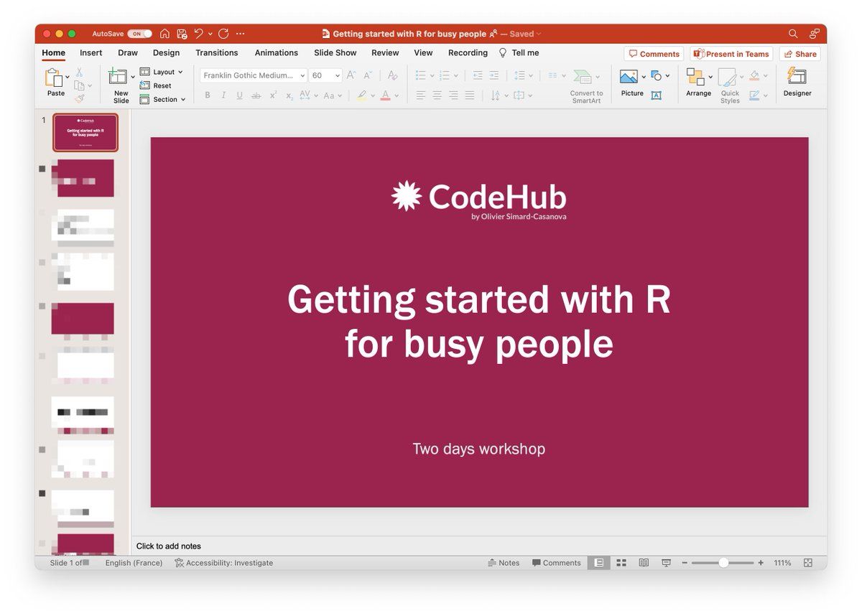Click the search magnifier in title bar
Viewport: 862px width, 616px height.
(793, 34)
